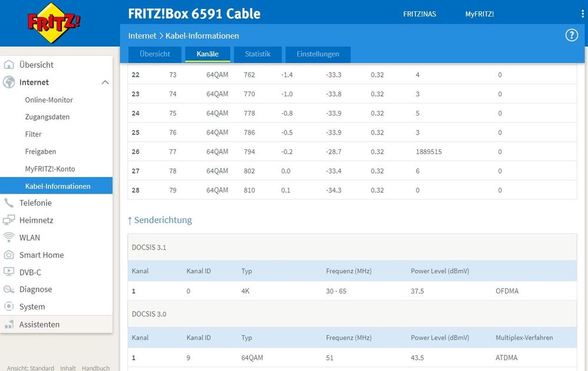Switch to the Statistik tab
588x371 pixels.
[257, 54]
